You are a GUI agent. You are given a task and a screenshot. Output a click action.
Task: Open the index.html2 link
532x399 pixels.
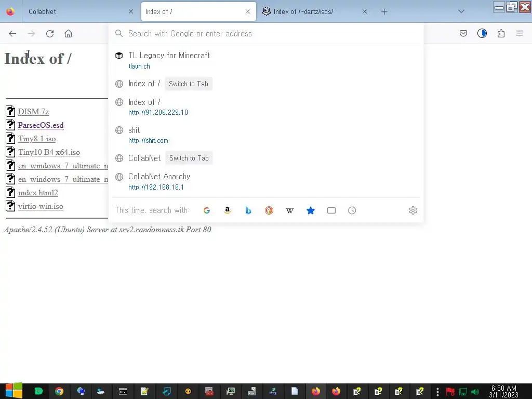pyautogui.click(x=38, y=193)
